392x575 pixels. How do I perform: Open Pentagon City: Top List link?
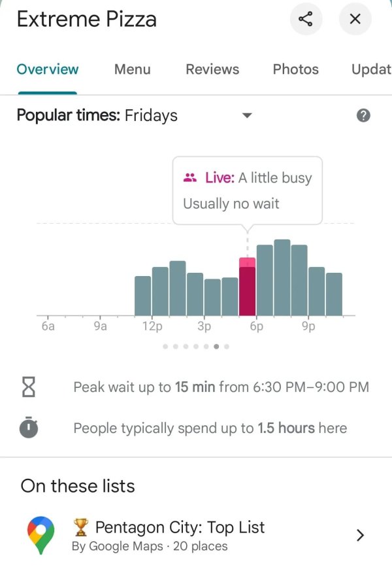[x=180, y=527]
